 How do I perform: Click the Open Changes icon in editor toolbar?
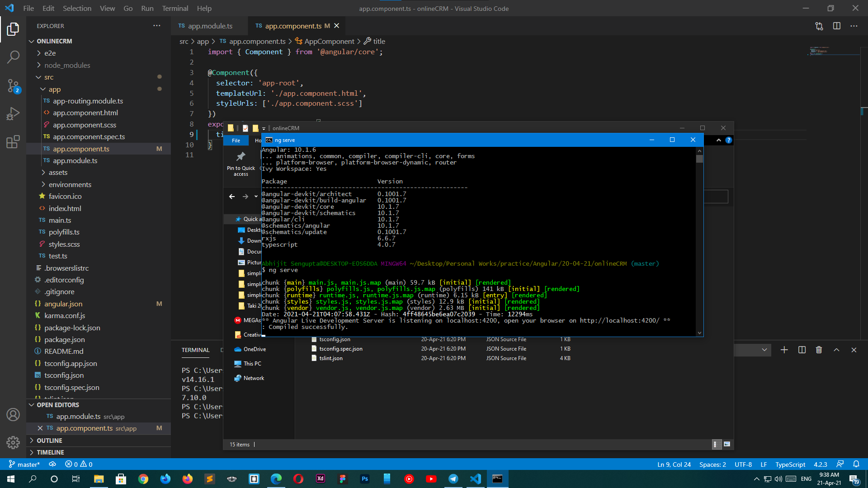click(819, 26)
